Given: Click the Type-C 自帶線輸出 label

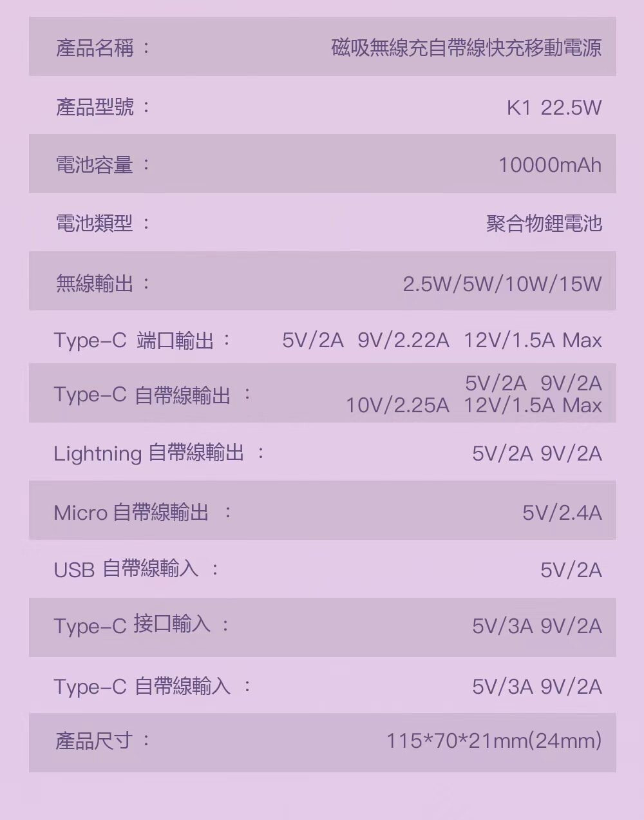Looking at the screenshot, I should (x=142, y=395).
